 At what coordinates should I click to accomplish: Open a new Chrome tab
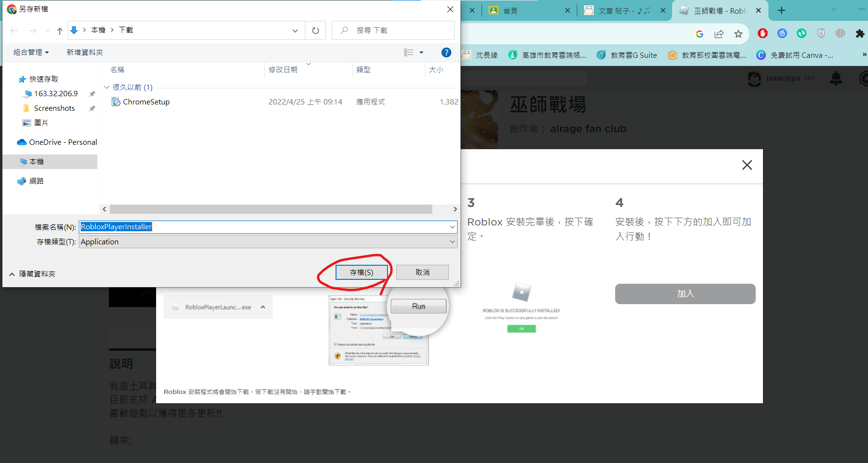(x=781, y=11)
